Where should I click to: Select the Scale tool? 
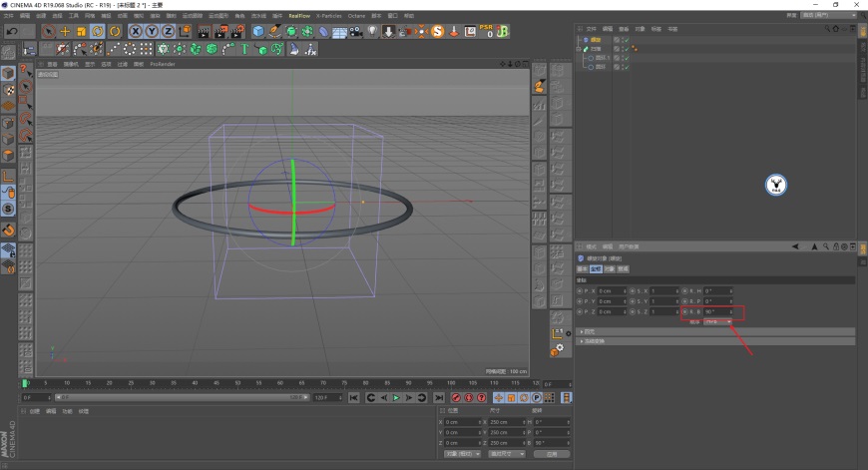click(x=82, y=32)
